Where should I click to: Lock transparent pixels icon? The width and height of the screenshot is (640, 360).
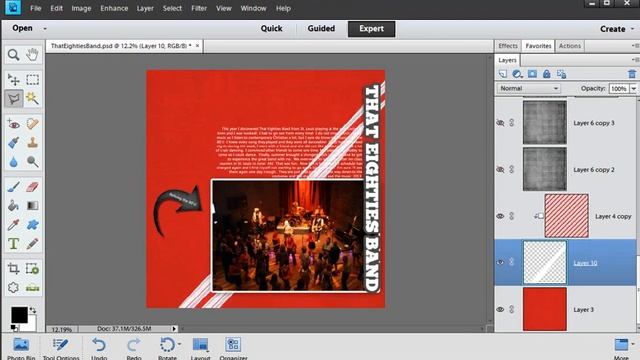click(x=561, y=74)
